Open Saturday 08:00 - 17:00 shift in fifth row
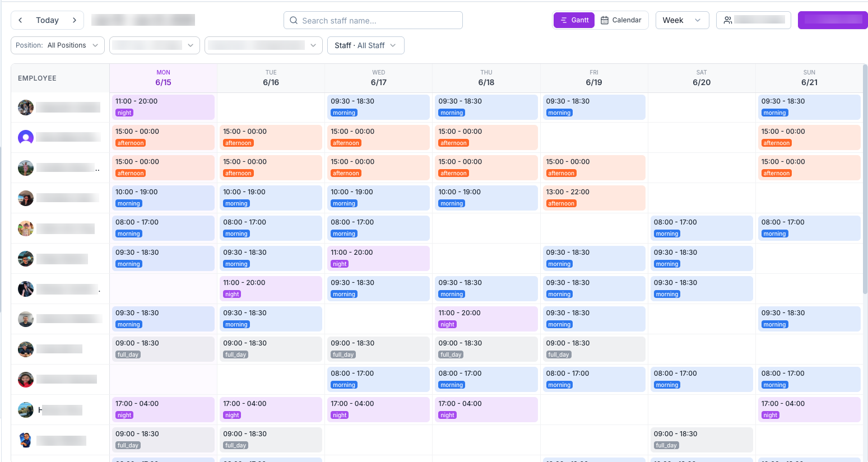868x462 pixels. 702,228
